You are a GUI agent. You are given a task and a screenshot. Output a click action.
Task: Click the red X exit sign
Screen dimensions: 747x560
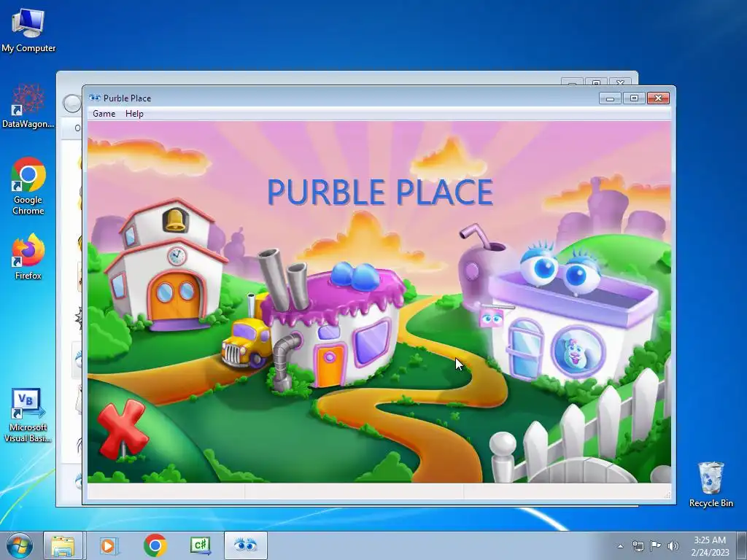coord(122,429)
